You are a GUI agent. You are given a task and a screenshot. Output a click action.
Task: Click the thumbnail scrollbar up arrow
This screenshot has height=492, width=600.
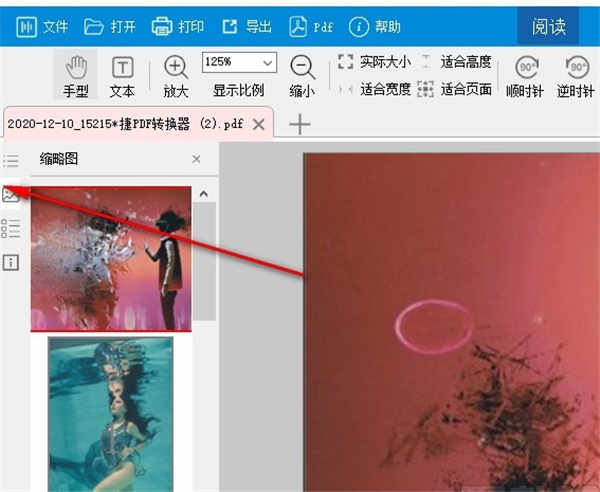tap(204, 194)
